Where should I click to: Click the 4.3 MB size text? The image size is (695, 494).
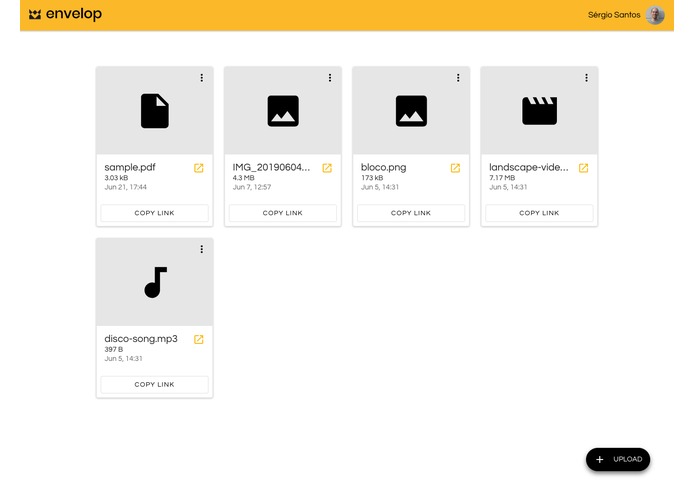point(243,178)
